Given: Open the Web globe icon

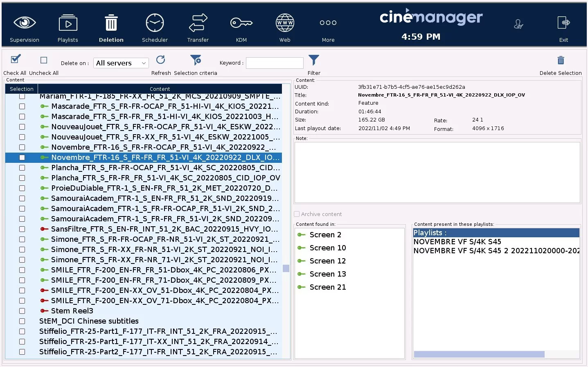Looking at the screenshot, I should click(x=285, y=23).
